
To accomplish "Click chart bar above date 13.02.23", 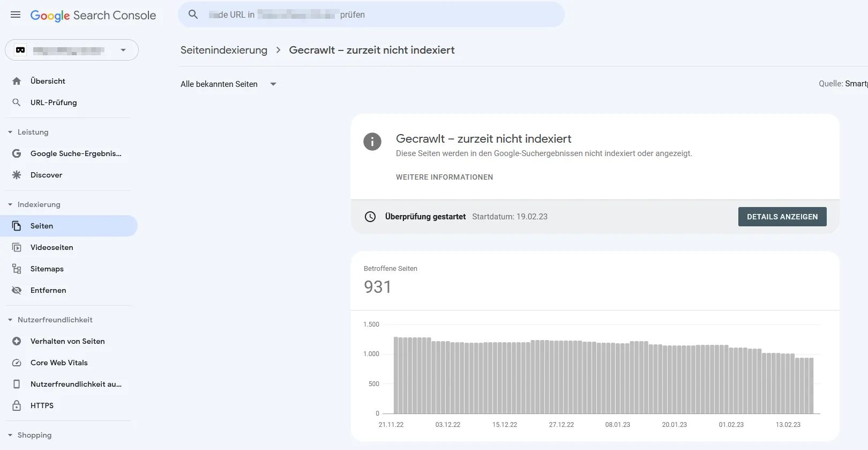I will [x=788, y=383].
